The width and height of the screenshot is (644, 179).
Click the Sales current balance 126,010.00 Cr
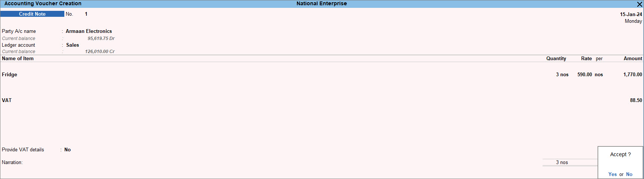coord(100,51)
